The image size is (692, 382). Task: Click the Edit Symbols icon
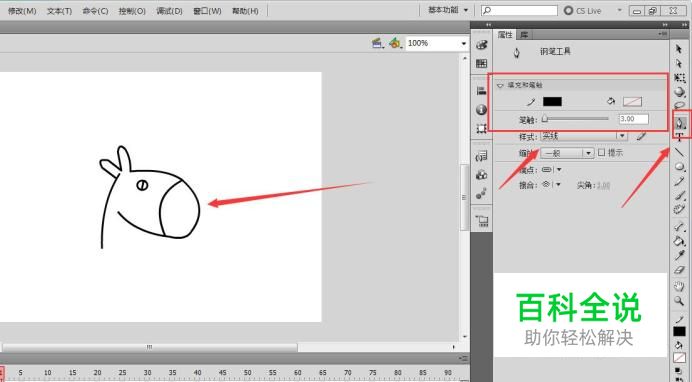coord(395,43)
